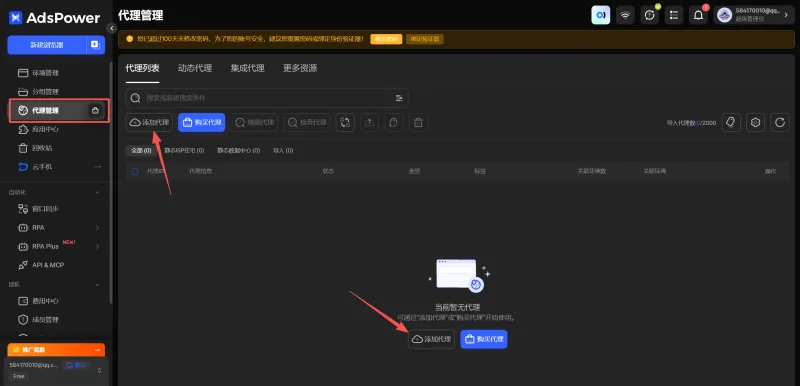Collapse the 团队 sidebar section
The image size is (800, 386).
tap(97, 284)
